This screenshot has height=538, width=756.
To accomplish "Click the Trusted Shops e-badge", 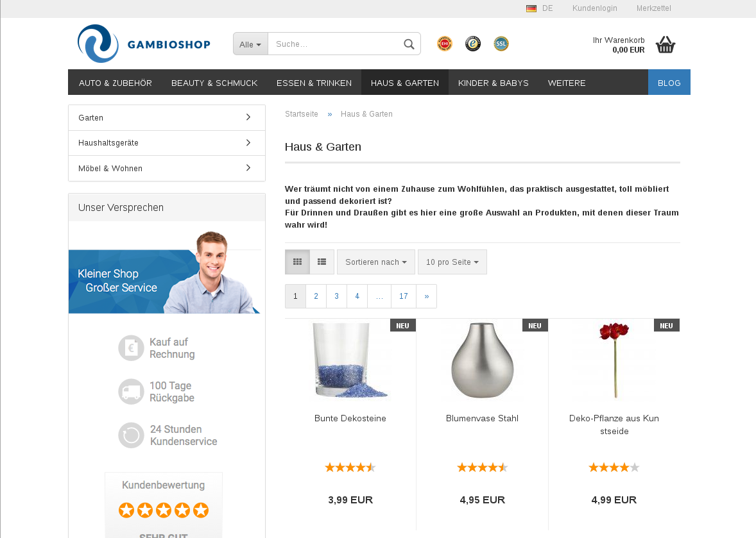I will (473, 44).
